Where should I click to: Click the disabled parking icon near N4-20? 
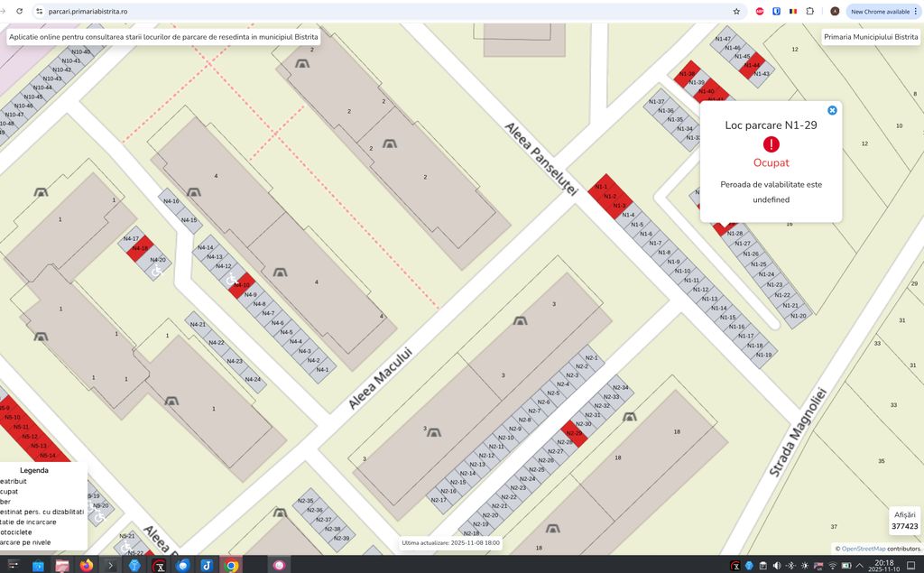tap(155, 270)
